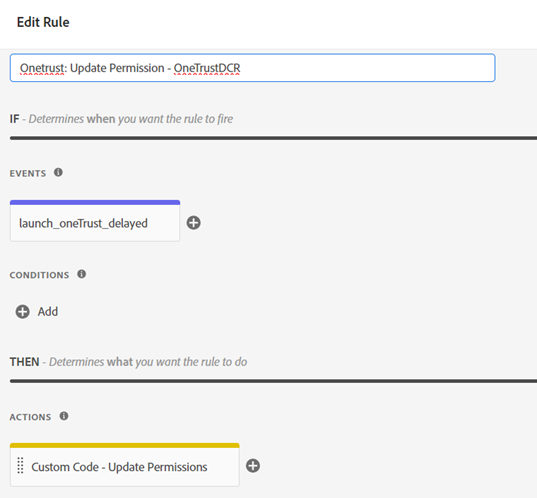Click the Add condition text label
The image size is (537, 498).
pos(48,312)
